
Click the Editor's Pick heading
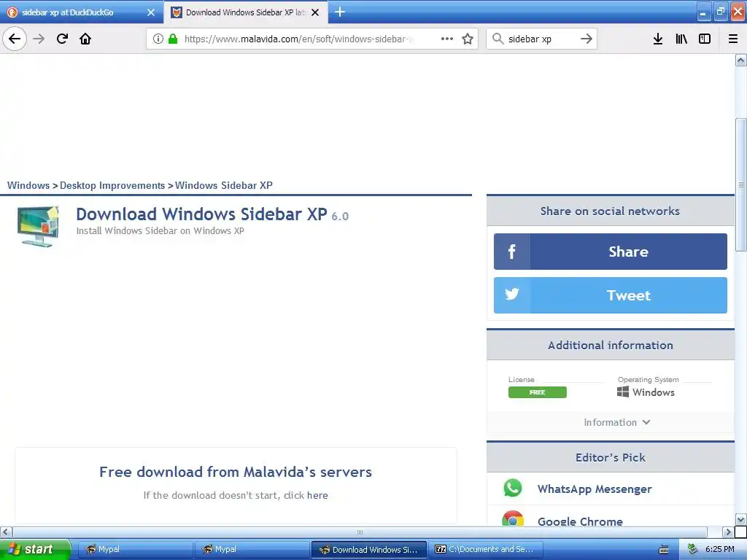click(611, 458)
